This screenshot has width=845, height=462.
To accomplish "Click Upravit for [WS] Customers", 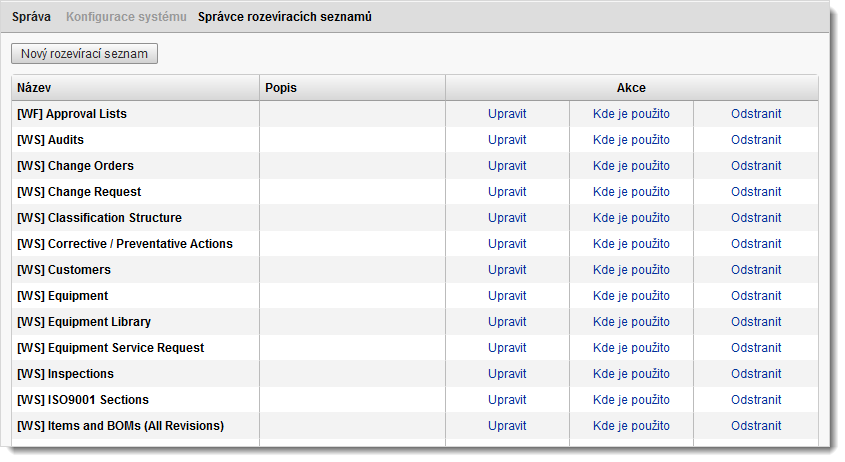I will point(507,270).
